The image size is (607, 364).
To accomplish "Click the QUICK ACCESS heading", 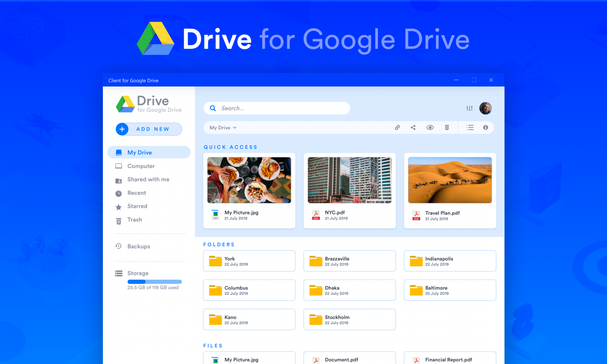I will (230, 147).
